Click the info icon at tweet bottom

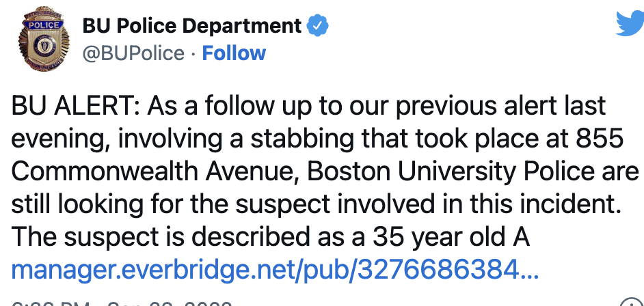(x=630, y=303)
